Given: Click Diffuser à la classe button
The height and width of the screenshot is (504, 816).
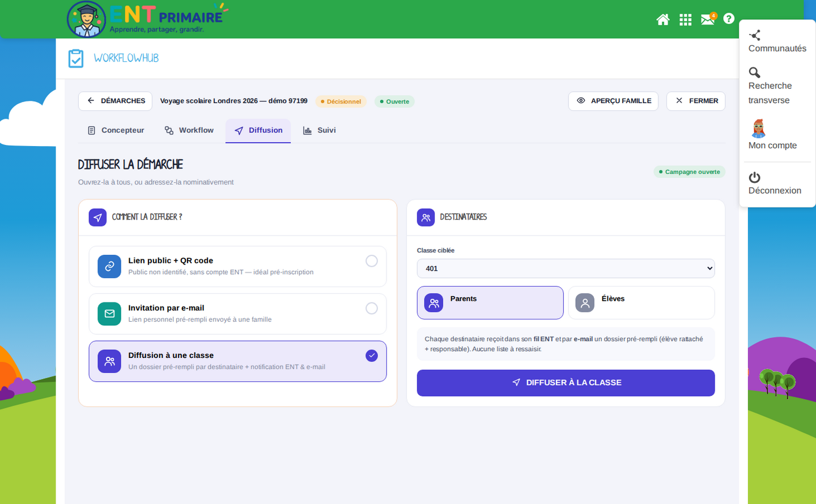Looking at the screenshot, I should (x=566, y=383).
